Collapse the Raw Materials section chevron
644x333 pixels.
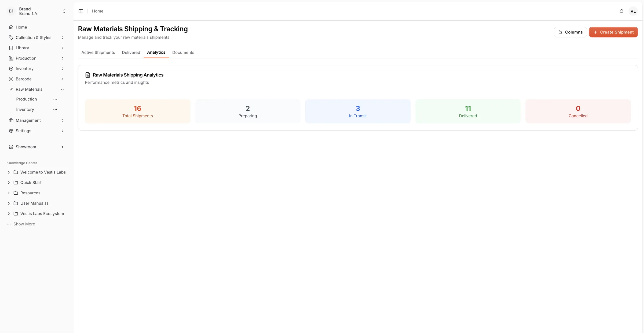[x=63, y=89]
